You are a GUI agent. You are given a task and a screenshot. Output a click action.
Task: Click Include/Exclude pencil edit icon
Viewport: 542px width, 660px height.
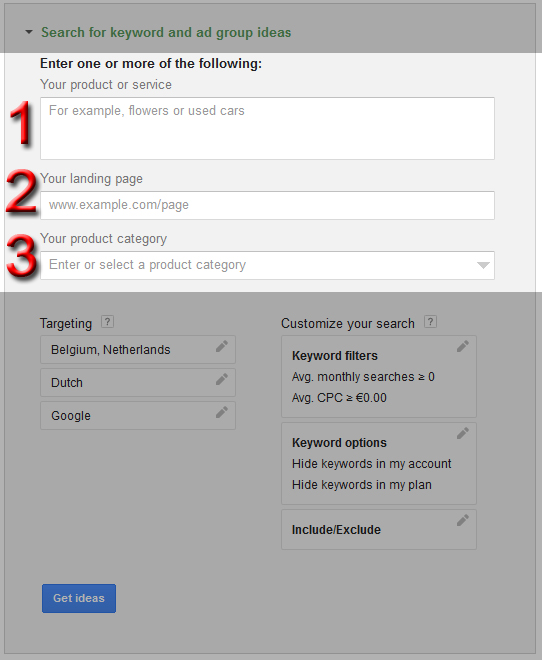[x=462, y=520]
